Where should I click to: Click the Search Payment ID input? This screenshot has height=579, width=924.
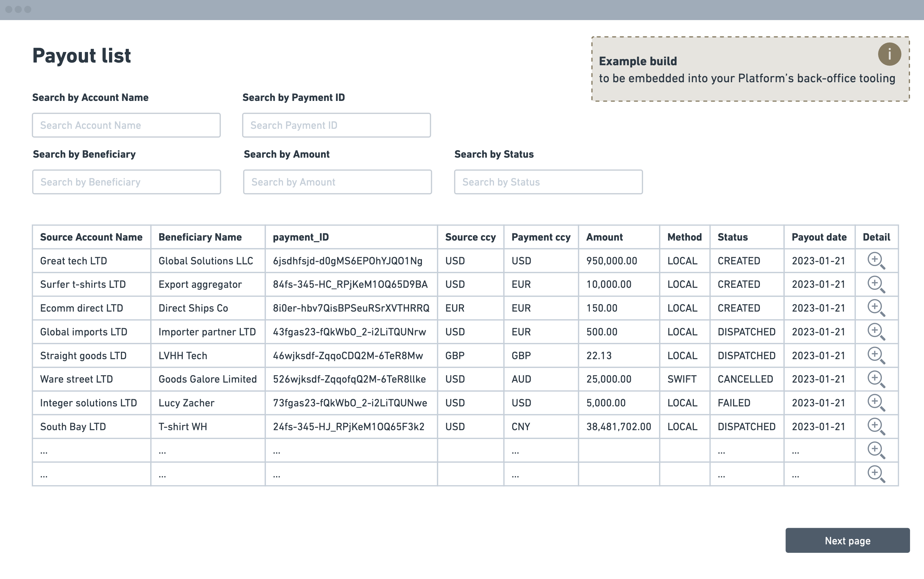pos(336,125)
